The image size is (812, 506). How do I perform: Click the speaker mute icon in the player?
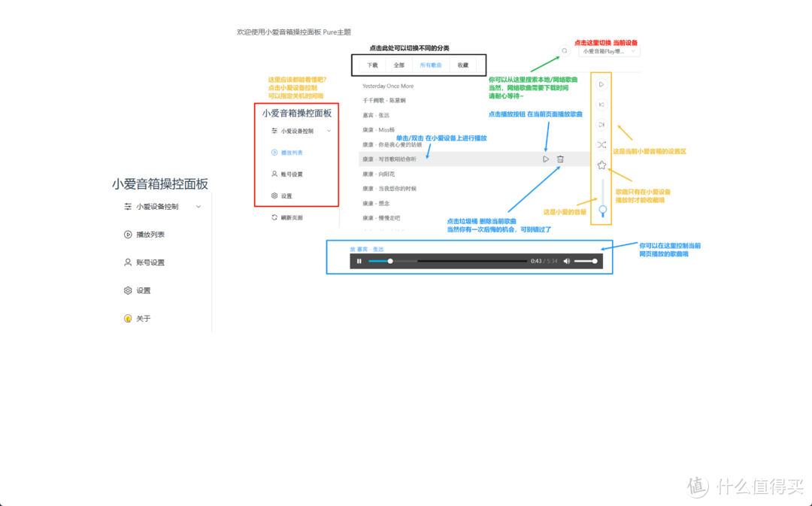click(567, 261)
